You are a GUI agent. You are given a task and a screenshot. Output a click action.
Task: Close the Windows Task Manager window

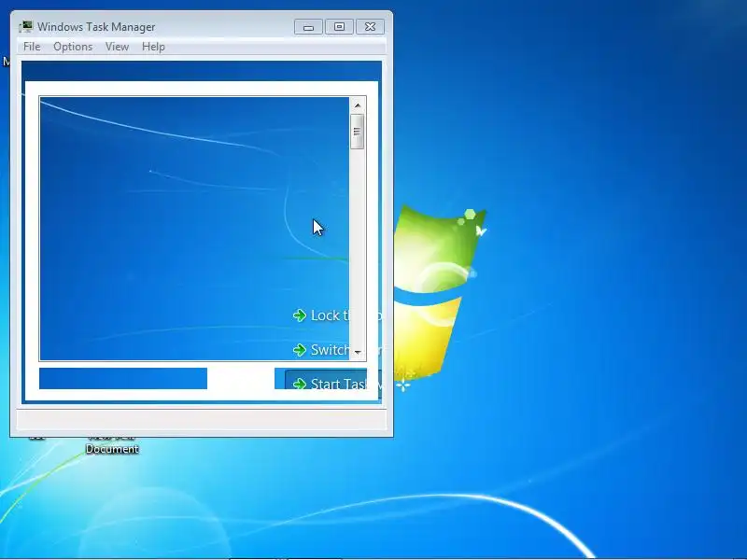pos(370,27)
